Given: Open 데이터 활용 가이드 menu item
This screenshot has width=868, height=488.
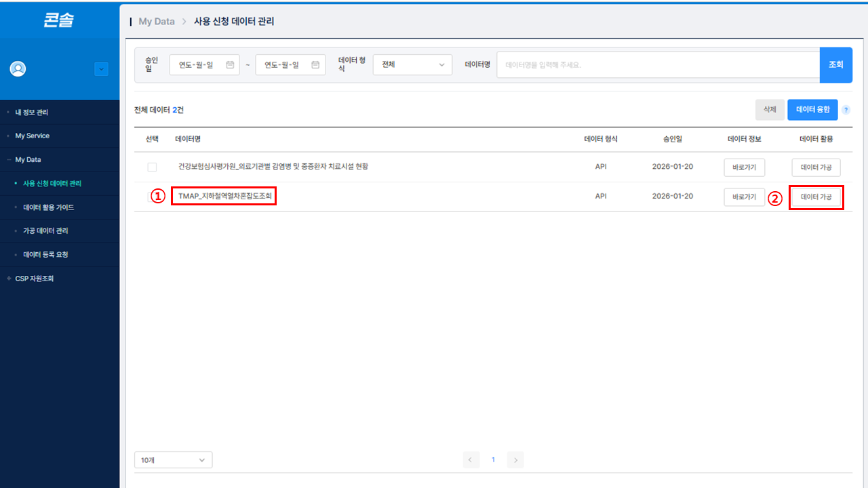Looking at the screenshot, I should click(48, 207).
